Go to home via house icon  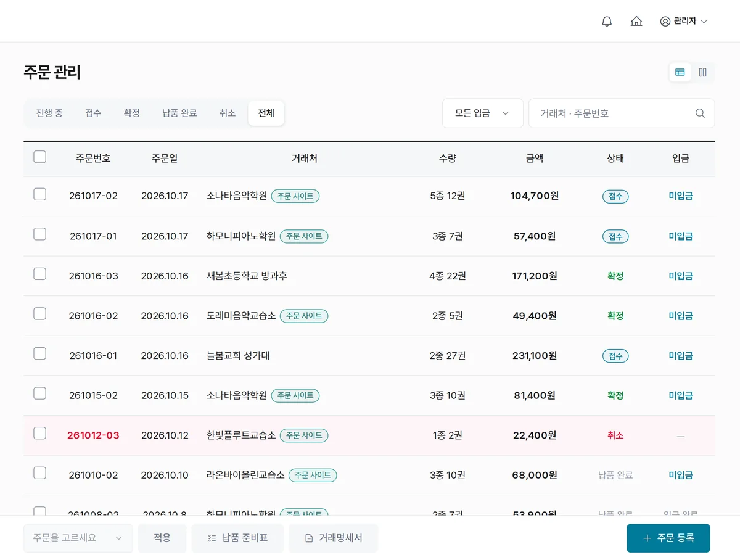pos(636,21)
